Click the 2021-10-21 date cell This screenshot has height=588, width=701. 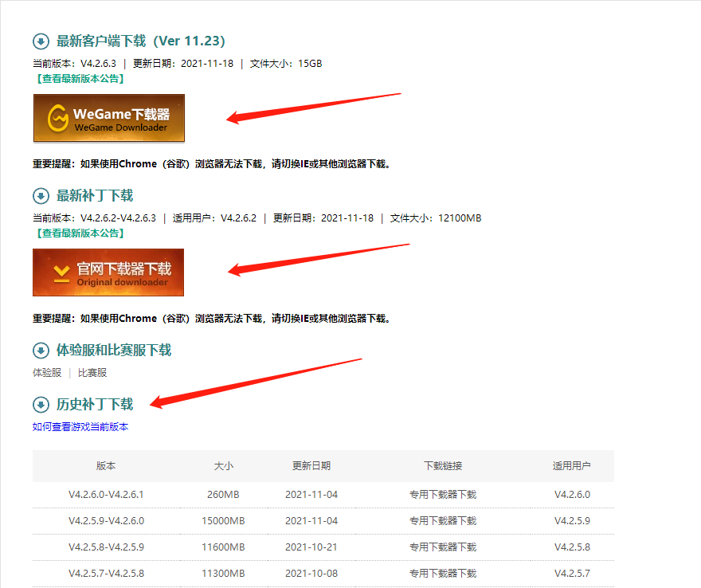tap(311, 547)
